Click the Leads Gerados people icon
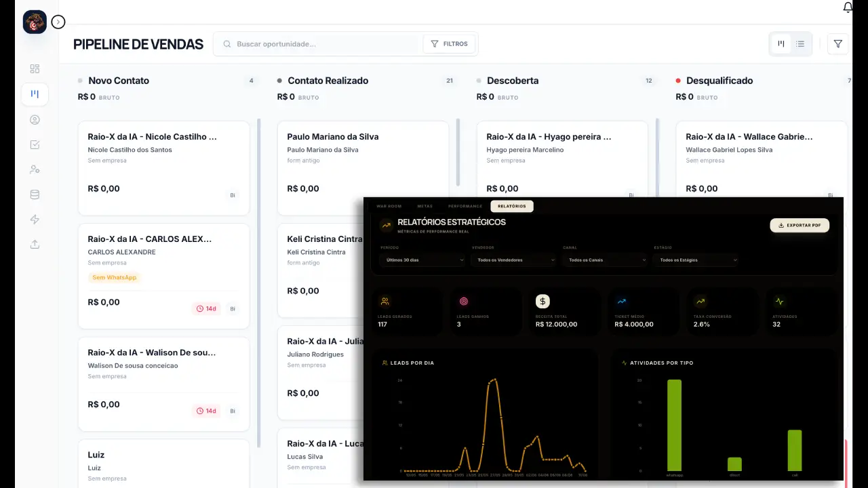The image size is (868, 488). click(384, 301)
